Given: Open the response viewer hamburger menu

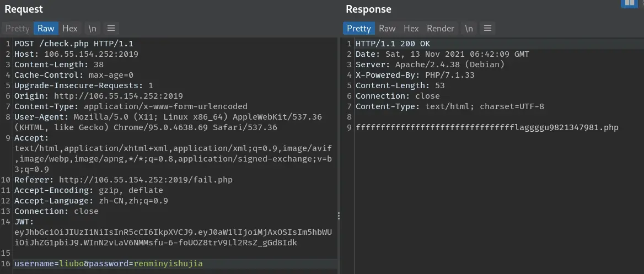Looking at the screenshot, I should (486, 28).
